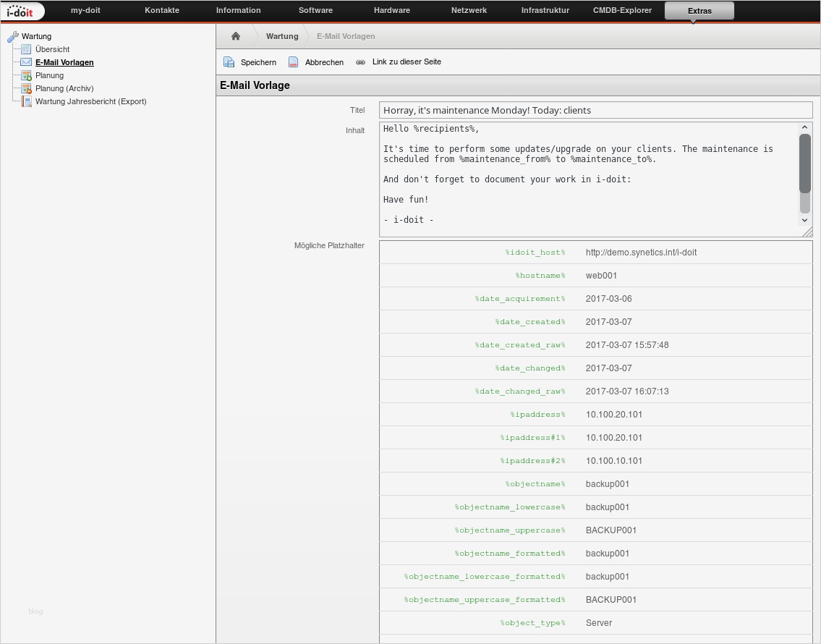Click the Übersicht table icon
The height and width of the screenshot is (644, 821).
click(x=26, y=49)
